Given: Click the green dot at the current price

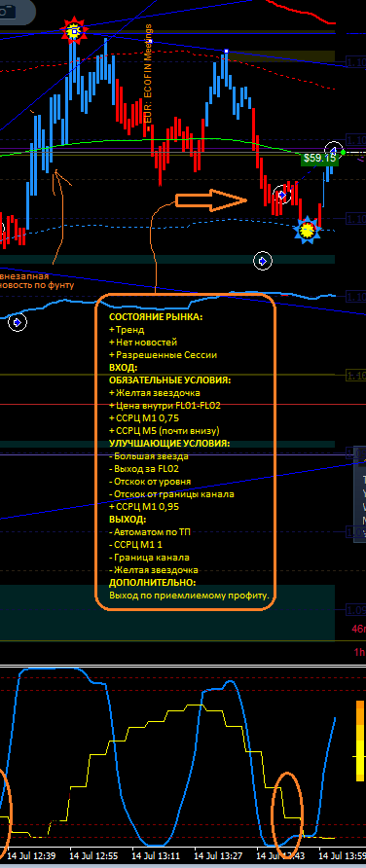Looking at the screenshot, I should click(344, 152).
